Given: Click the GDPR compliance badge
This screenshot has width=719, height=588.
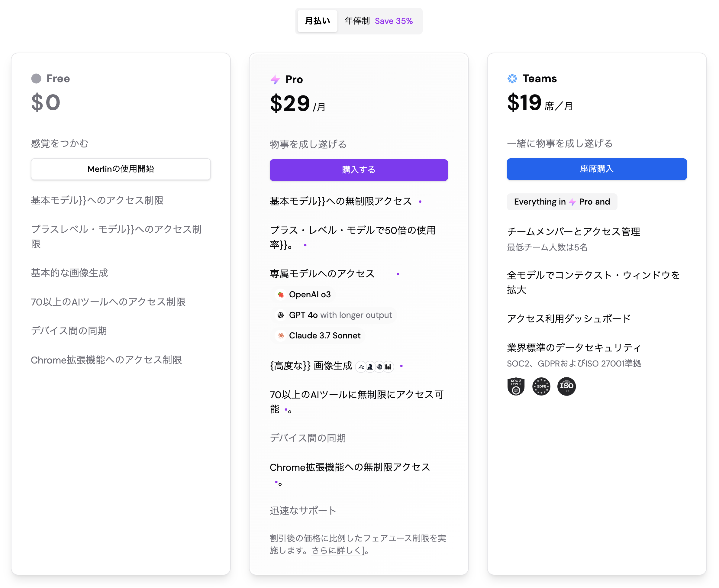Looking at the screenshot, I should coord(541,386).
